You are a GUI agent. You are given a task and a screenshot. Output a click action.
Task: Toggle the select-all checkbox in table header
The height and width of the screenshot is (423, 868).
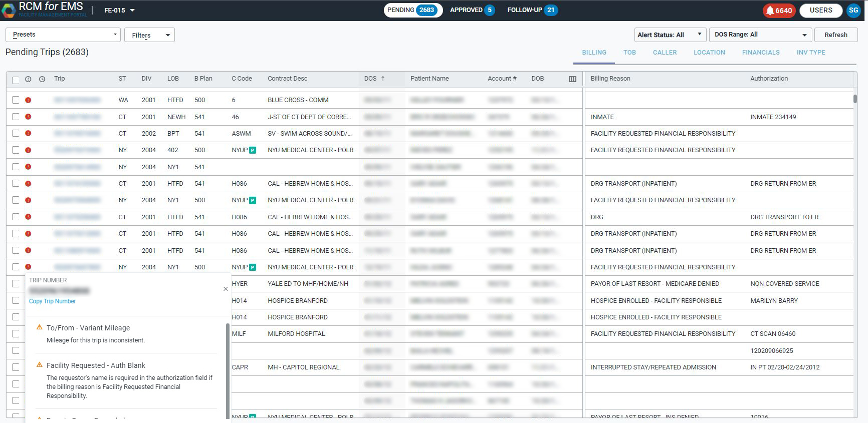pyautogui.click(x=16, y=80)
